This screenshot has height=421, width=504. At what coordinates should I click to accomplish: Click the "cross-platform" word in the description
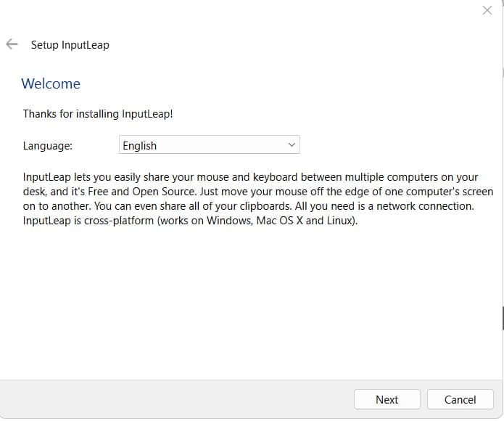[x=119, y=221]
